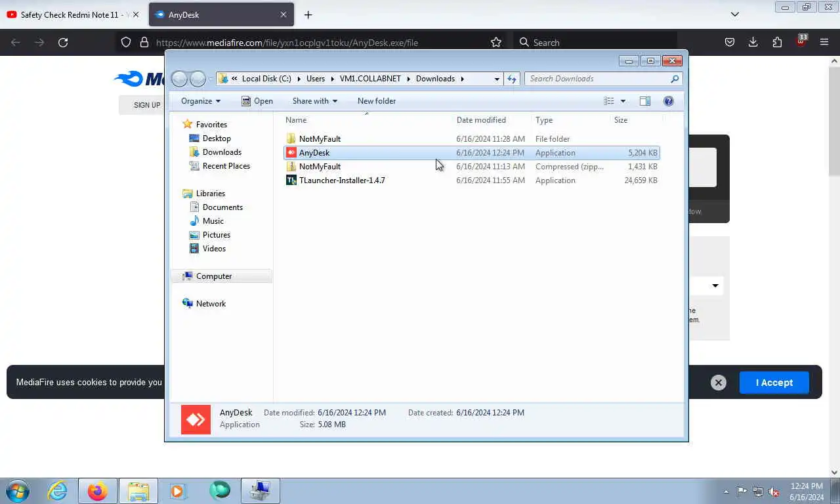Select Computer in the navigation pane
Viewport: 840px width, 504px height.
coord(214,276)
